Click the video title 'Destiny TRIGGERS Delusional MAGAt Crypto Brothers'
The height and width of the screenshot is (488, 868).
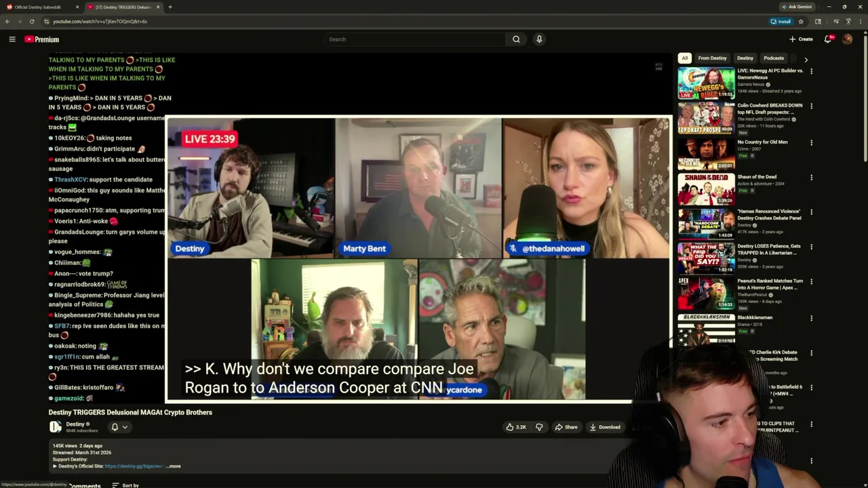click(130, 412)
